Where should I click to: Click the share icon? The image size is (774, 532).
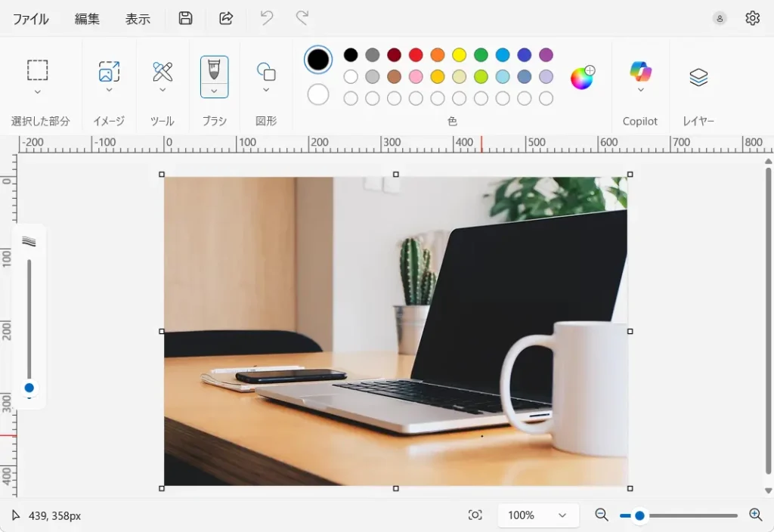226,18
